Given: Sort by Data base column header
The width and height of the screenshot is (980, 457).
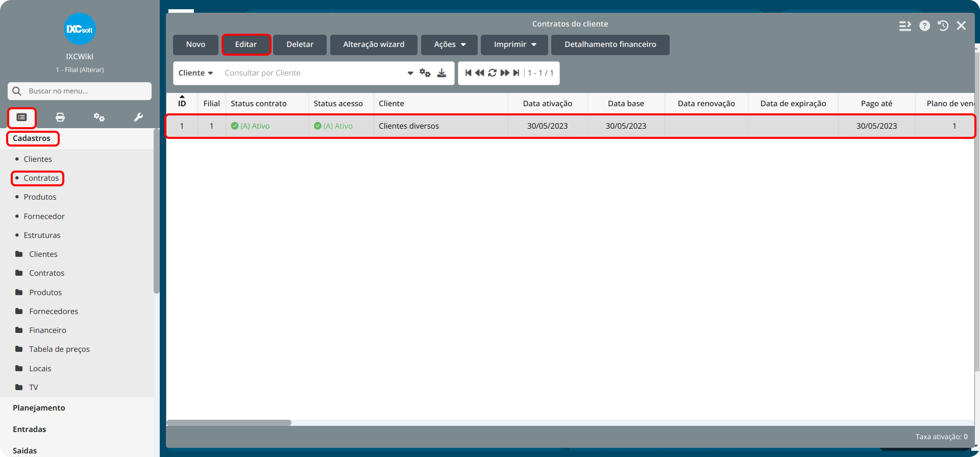Looking at the screenshot, I should [626, 104].
